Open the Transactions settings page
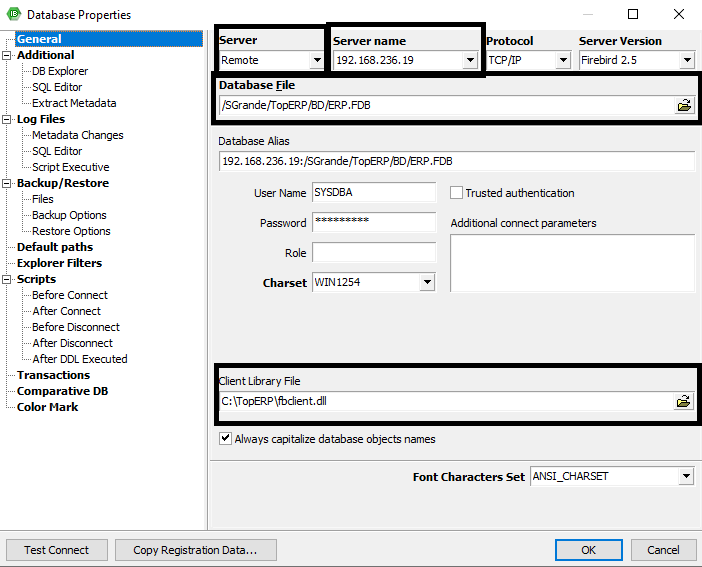702x567 pixels. [x=53, y=375]
